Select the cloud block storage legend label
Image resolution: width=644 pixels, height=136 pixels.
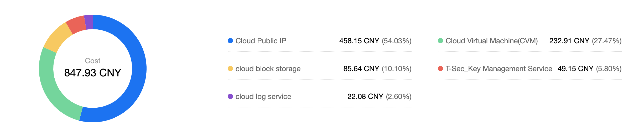tap(268, 69)
